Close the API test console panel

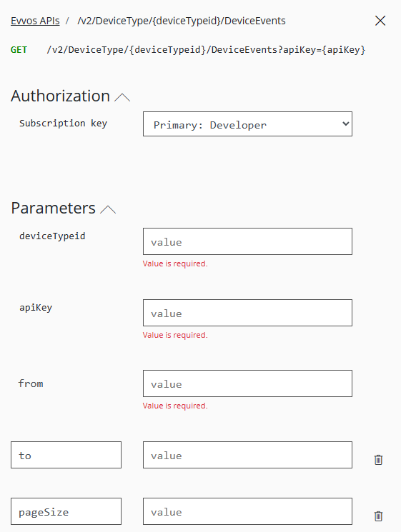point(380,21)
